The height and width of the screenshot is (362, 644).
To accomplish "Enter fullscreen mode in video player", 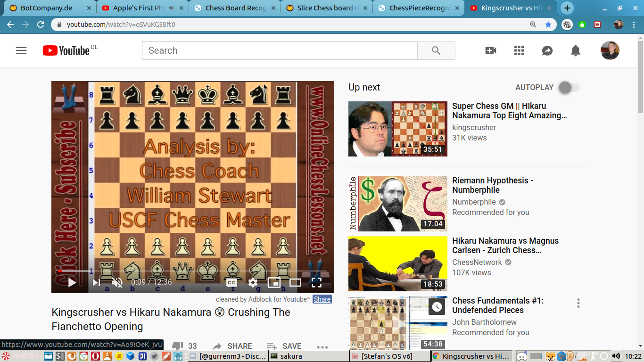I will click(316, 282).
